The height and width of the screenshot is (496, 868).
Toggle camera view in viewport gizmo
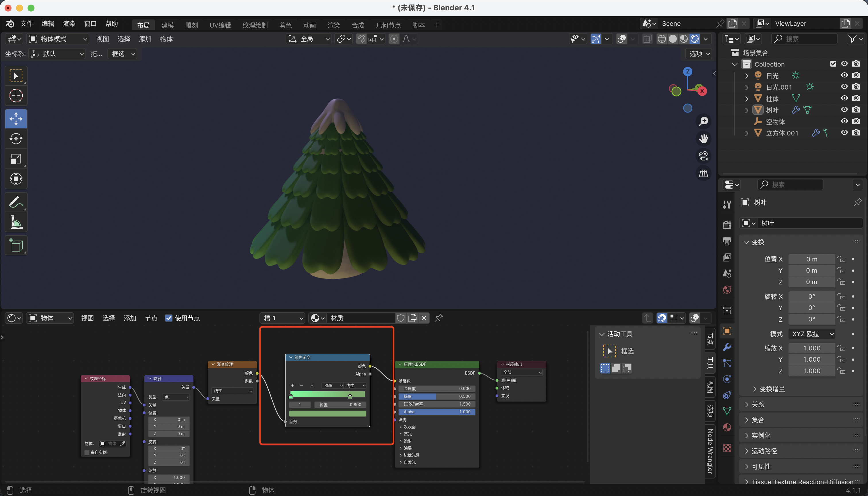[x=704, y=156]
